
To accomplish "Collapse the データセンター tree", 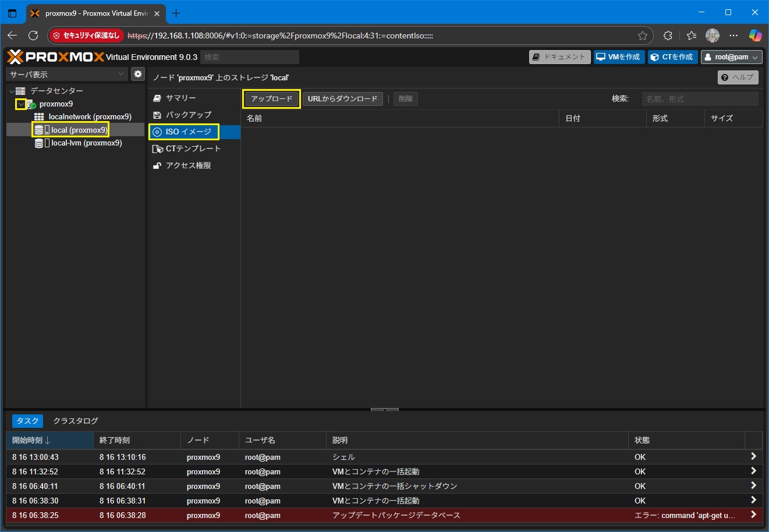I will click(x=11, y=91).
